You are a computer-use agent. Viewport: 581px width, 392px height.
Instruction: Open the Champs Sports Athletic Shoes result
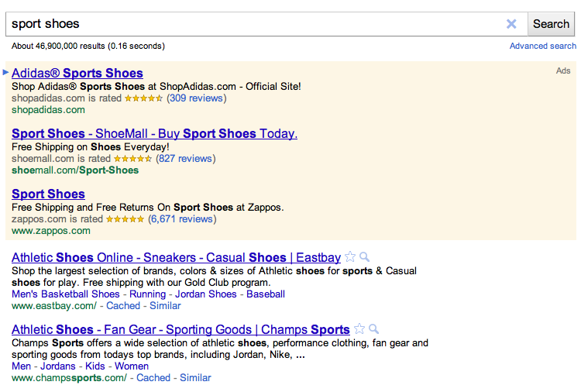pos(180,329)
